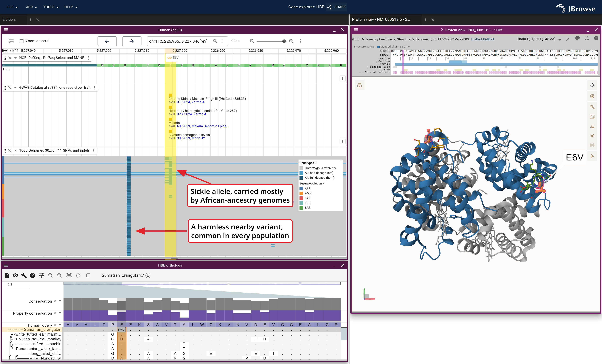The height and width of the screenshot is (364, 602).
Task: Open the TOOLS menu
Action: [x=51, y=7]
